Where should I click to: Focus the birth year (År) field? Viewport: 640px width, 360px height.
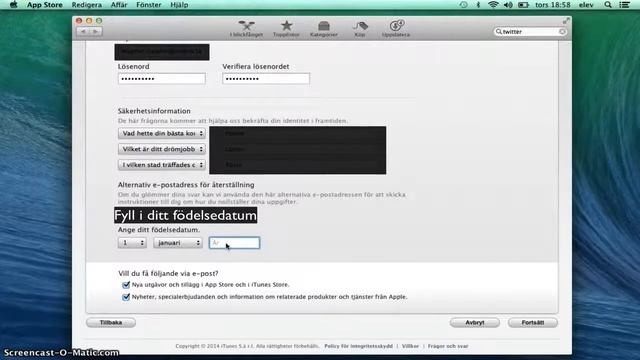[234, 243]
